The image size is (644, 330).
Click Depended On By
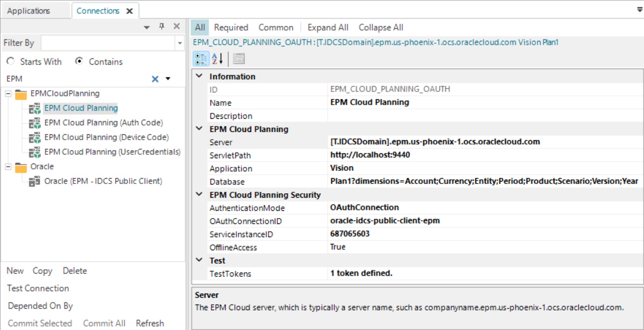(40, 306)
